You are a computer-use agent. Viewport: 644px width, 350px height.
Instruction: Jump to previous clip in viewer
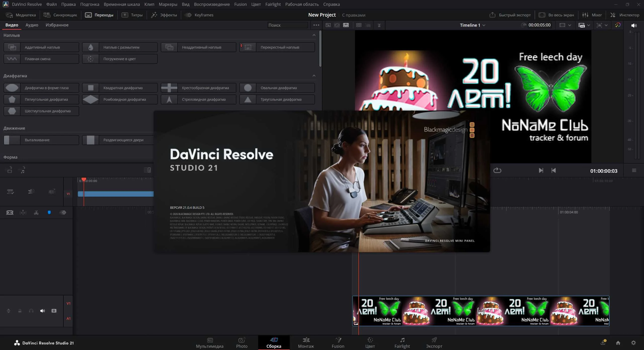(x=553, y=171)
